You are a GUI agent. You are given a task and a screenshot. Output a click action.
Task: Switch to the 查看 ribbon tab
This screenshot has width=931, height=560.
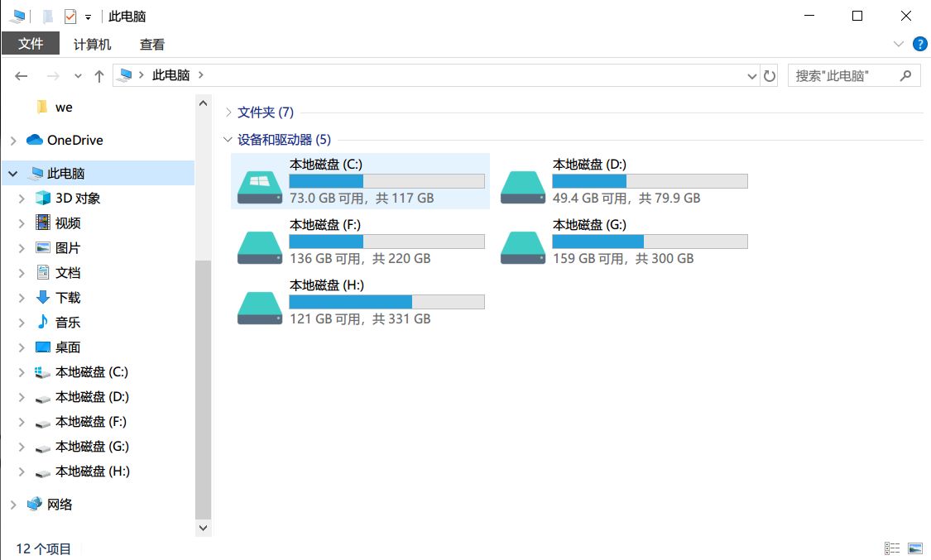[152, 45]
